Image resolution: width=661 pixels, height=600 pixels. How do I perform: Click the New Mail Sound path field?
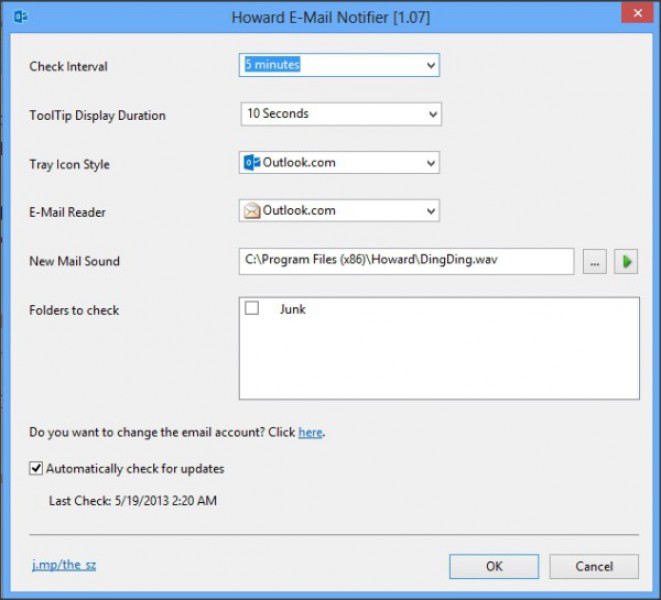(405, 261)
